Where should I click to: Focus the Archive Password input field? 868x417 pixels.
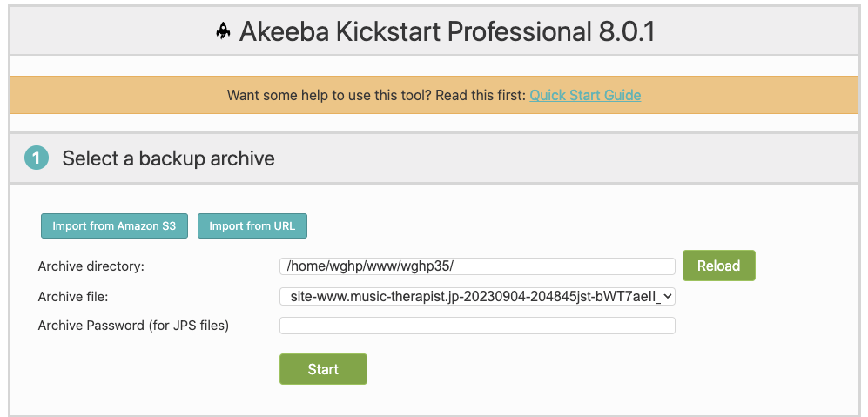tap(477, 326)
